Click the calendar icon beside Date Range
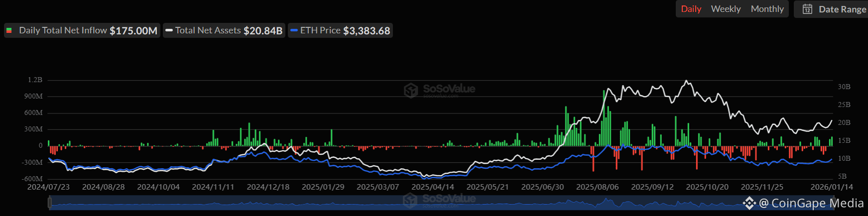The height and width of the screenshot is (216, 868). 807,9
